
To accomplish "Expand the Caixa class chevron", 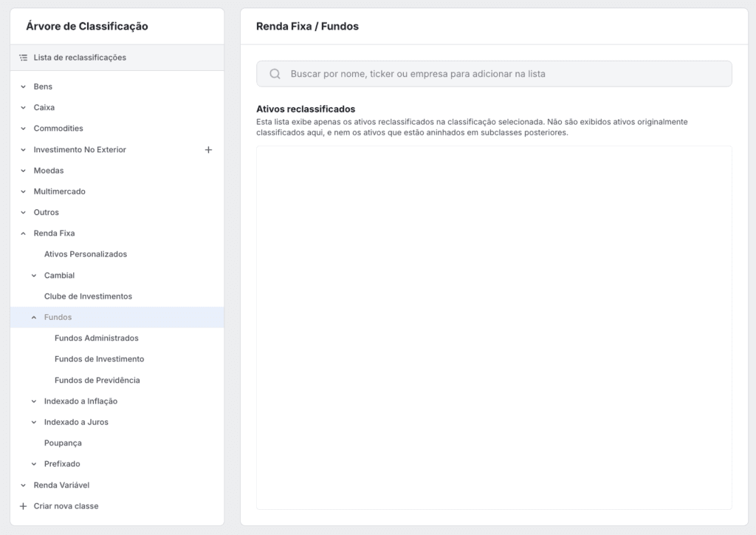I will pos(23,108).
